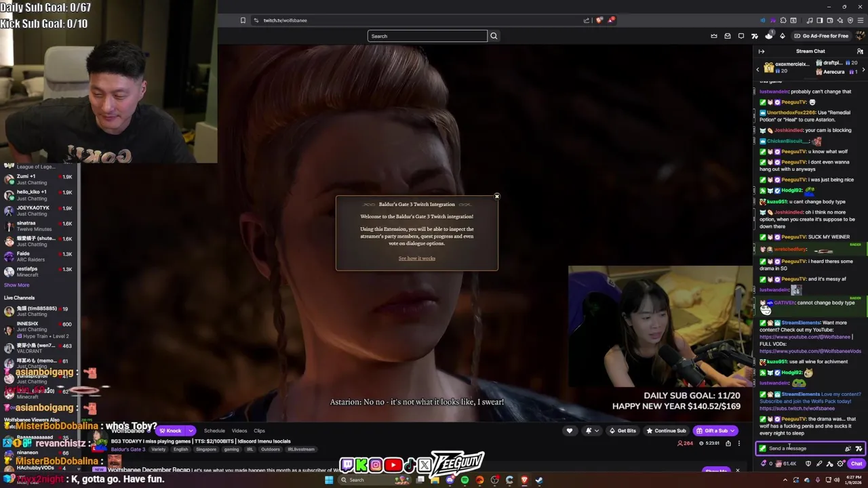Open the 7TV extension icon in Twitch header
The width and height of the screenshot is (868, 488).
[755, 36]
